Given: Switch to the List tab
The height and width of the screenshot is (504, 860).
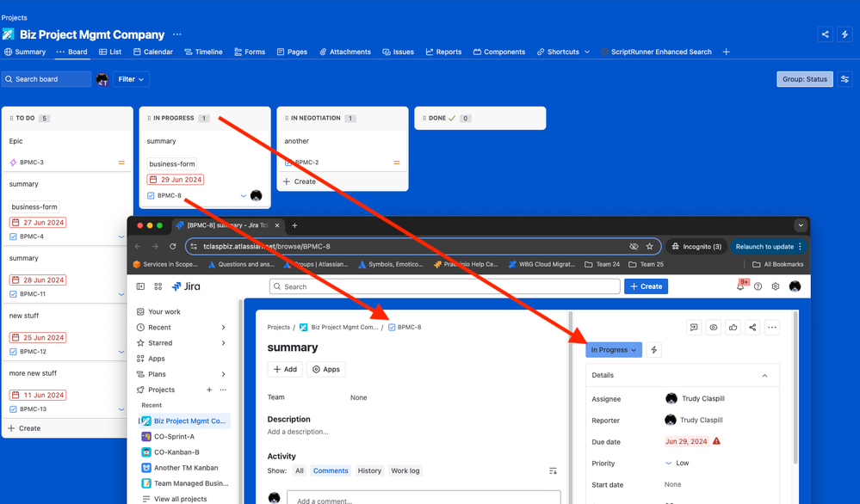Looking at the screenshot, I should tap(110, 52).
